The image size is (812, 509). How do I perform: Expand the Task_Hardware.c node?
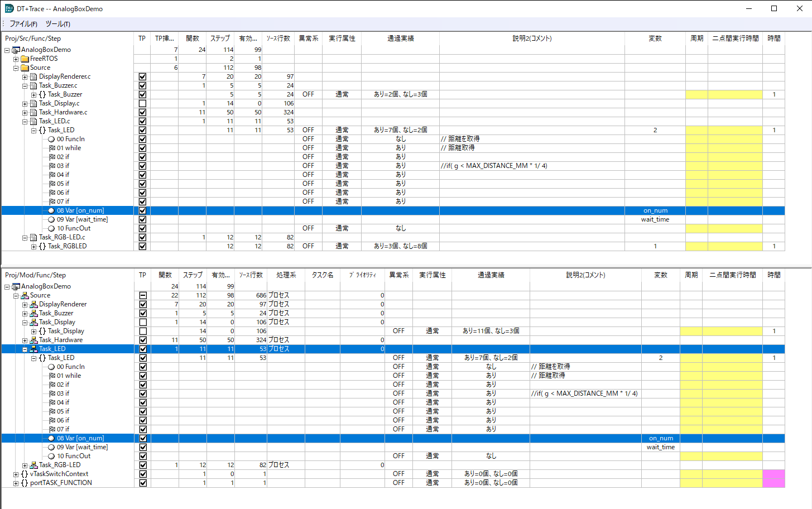pos(25,112)
